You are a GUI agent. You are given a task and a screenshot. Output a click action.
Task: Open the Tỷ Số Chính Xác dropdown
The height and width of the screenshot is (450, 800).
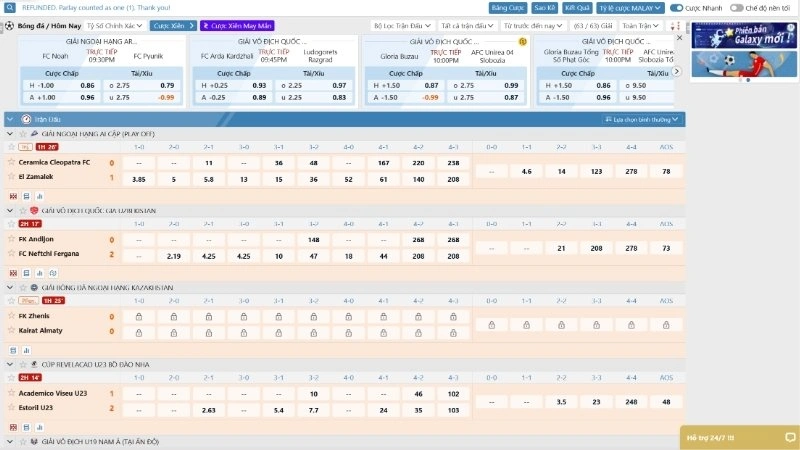pos(113,25)
